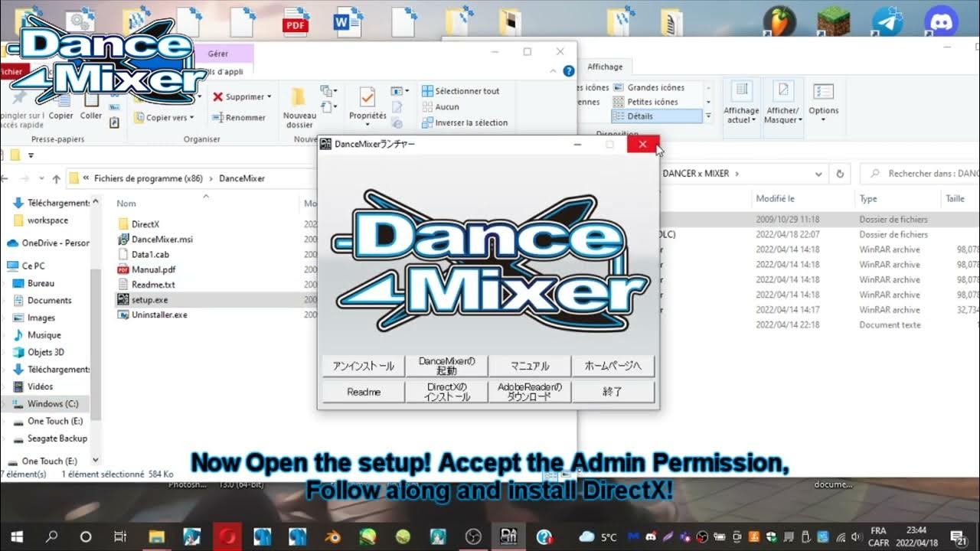The height and width of the screenshot is (551, 980).
Task: Select the Readme.txt file icon
Action: click(x=123, y=285)
